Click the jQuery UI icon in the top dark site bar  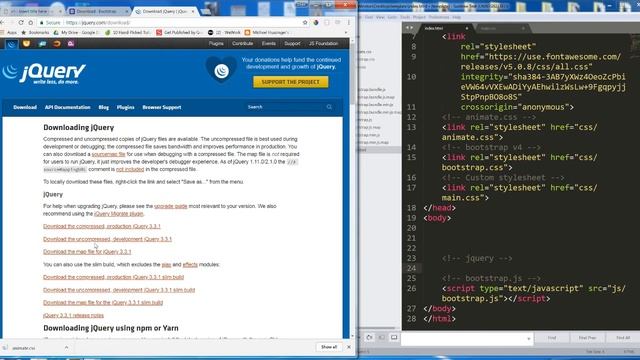tap(27, 43)
